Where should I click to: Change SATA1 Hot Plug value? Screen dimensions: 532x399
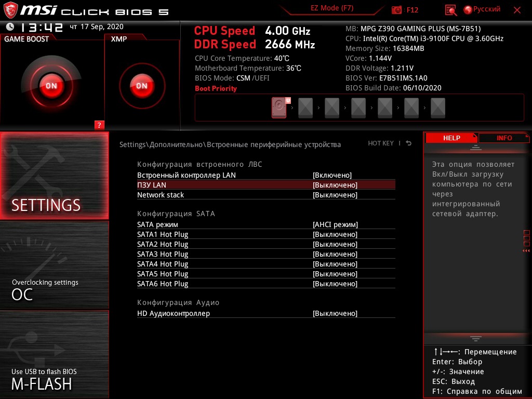[x=335, y=234]
